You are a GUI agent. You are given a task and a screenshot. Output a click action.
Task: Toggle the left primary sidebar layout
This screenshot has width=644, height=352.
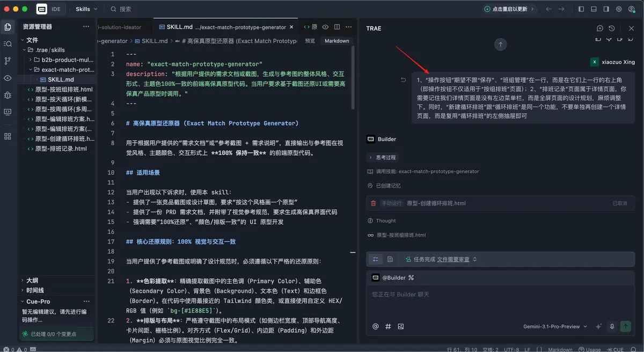[581, 9]
